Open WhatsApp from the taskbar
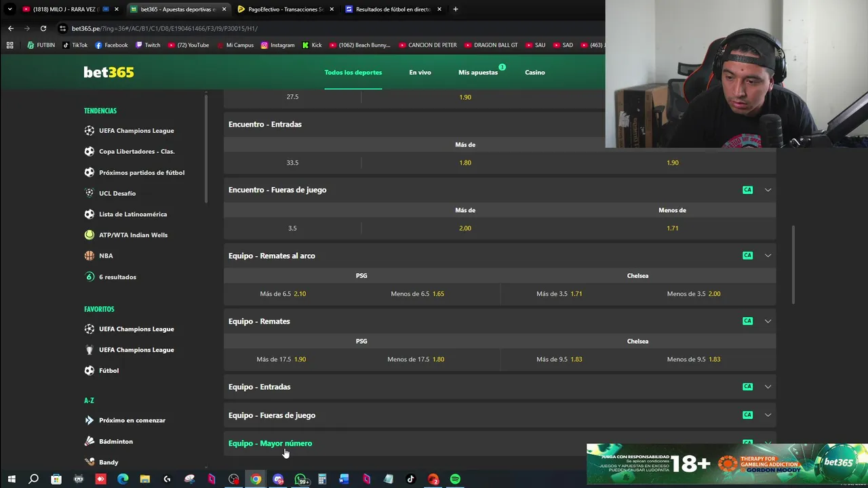868x488 pixels. pos(300,479)
